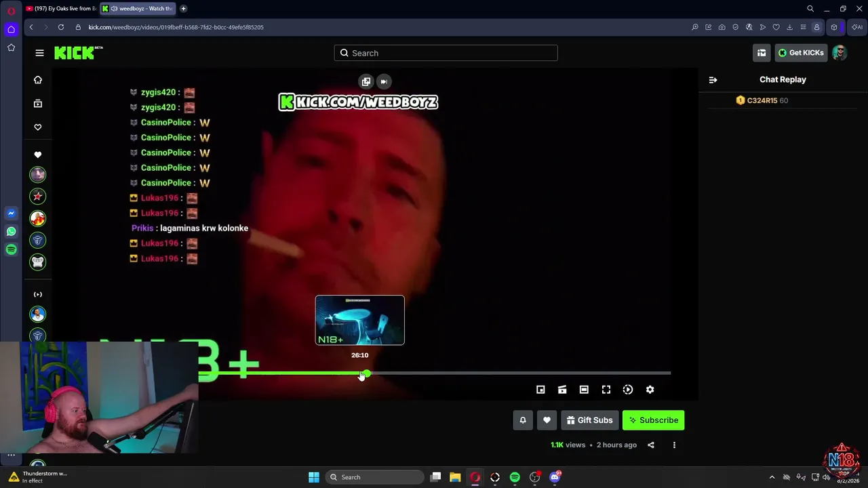Go back to the previous page
Image resolution: width=868 pixels, height=488 pixels.
31,27
